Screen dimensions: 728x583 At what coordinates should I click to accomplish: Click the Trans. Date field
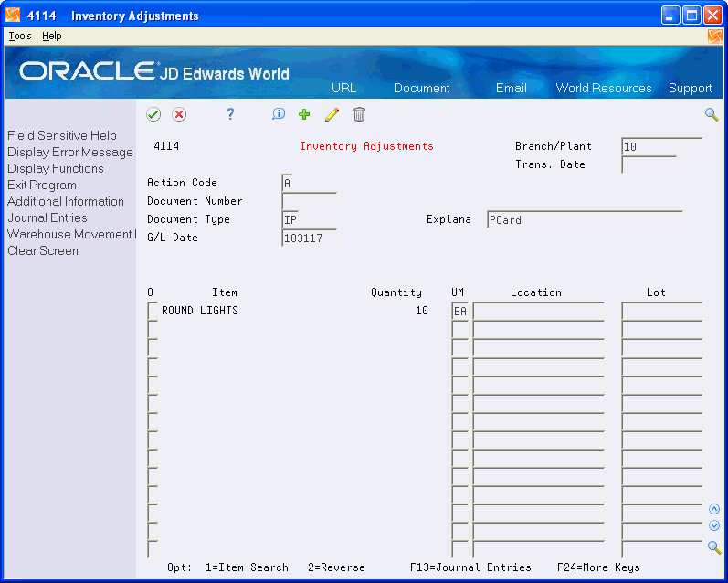click(649, 164)
